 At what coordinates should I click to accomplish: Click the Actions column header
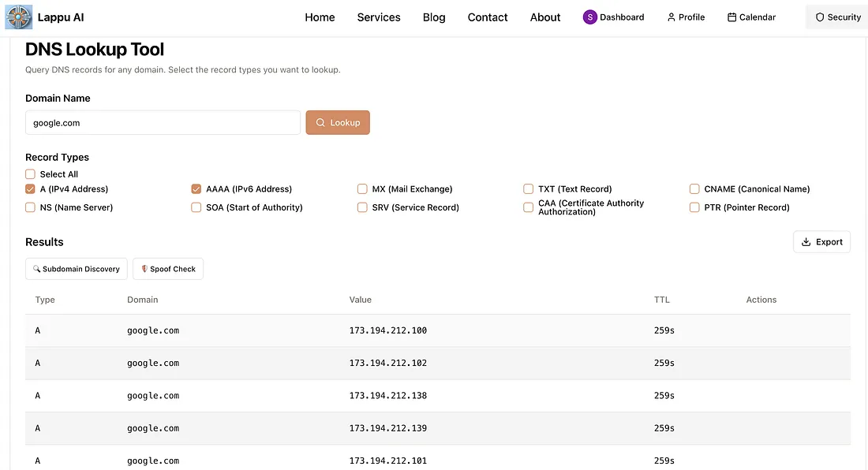(x=761, y=300)
